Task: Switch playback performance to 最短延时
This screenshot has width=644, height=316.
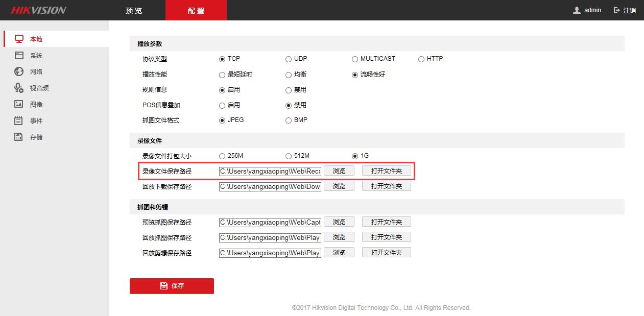Action: coord(222,75)
